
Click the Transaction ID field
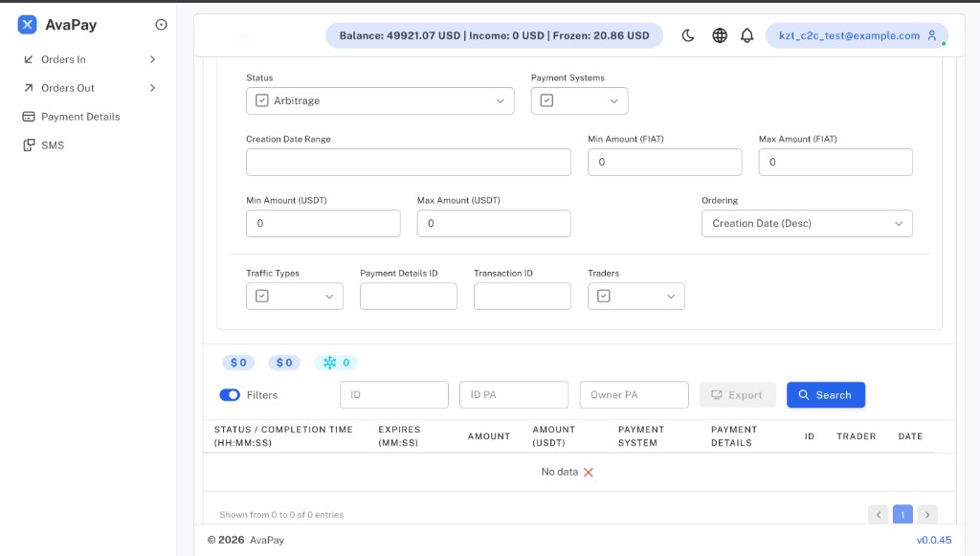[x=522, y=296]
